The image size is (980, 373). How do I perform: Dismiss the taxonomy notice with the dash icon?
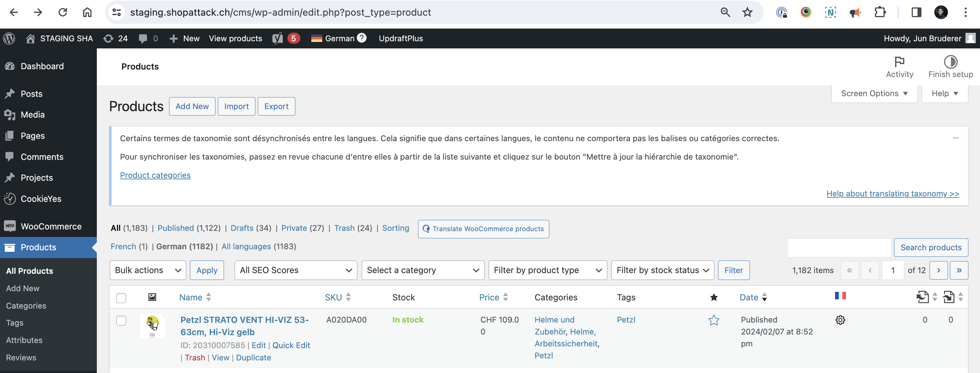pyautogui.click(x=955, y=138)
